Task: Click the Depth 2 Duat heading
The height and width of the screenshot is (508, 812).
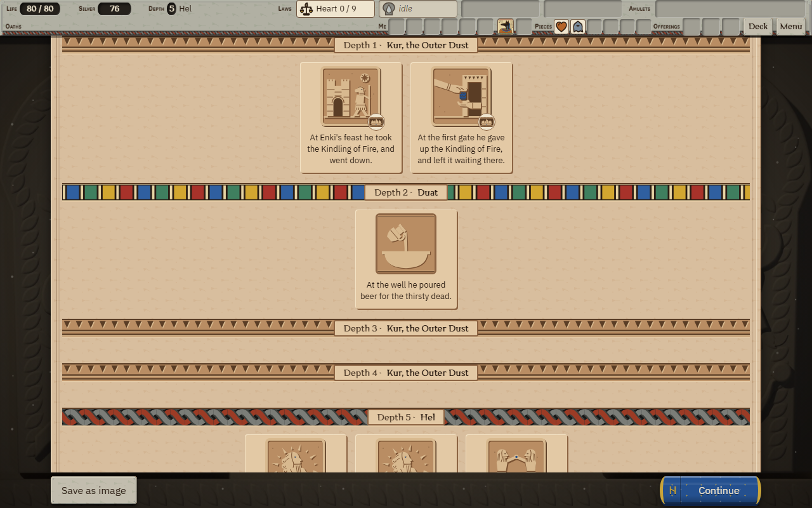Action: (406, 192)
